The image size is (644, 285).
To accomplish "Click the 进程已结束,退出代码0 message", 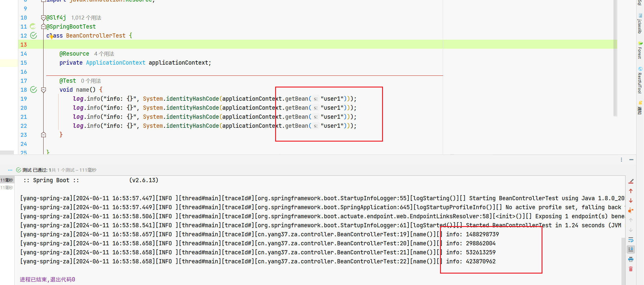I will [x=47, y=279].
